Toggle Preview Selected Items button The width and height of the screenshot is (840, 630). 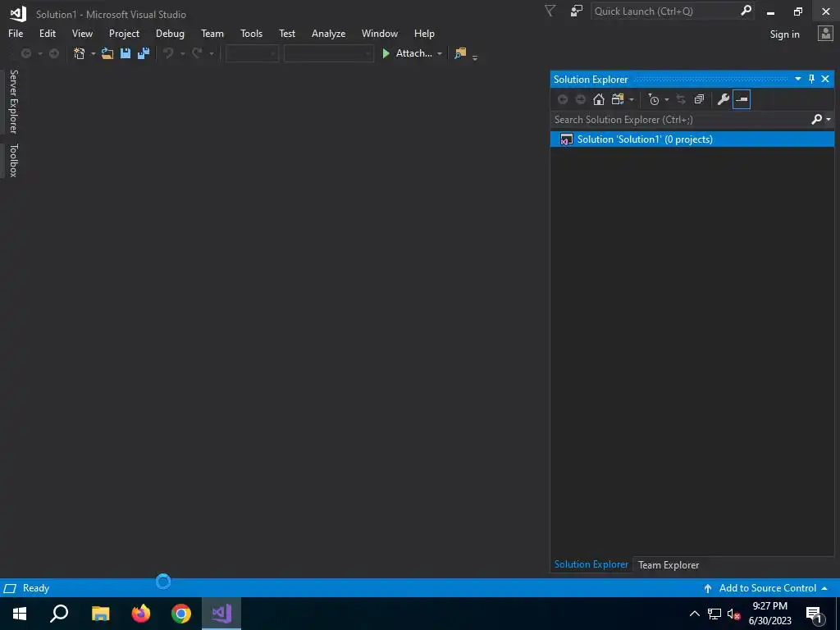tap(742, 99)
